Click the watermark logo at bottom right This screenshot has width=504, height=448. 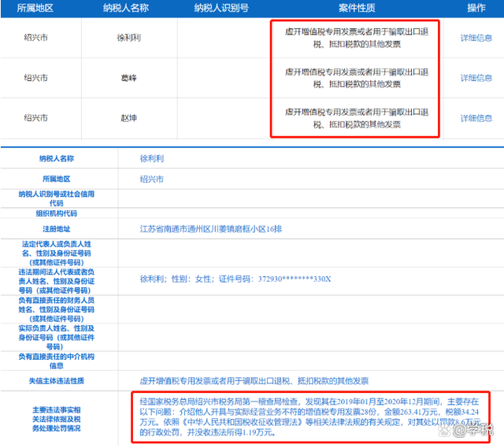[471, 429]
